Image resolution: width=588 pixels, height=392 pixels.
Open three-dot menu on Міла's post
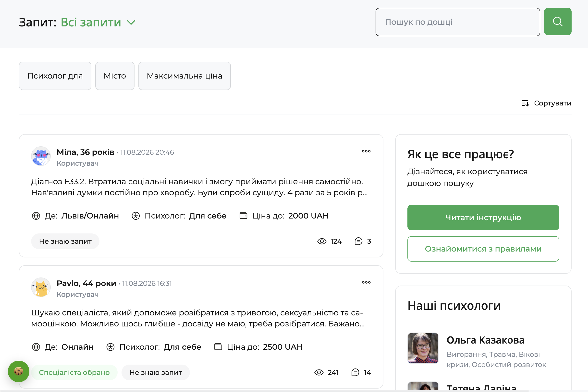click(x=366, y=151)
